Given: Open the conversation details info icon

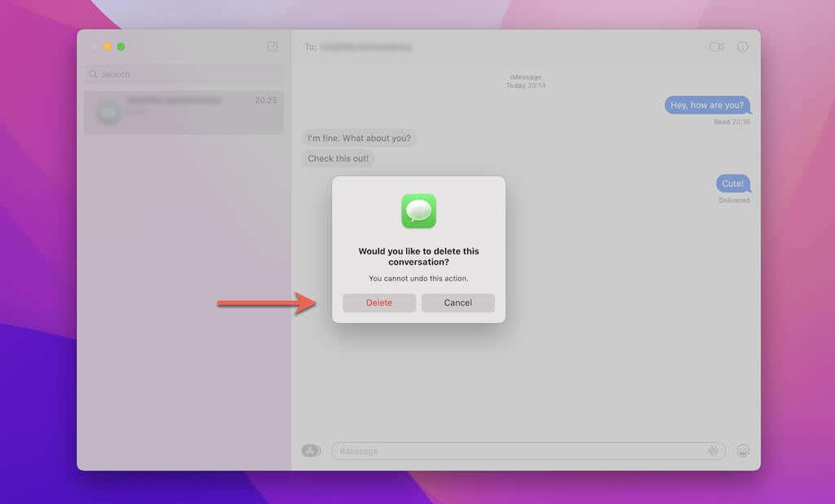Looking at the screenshot, I should coord(742,46).
